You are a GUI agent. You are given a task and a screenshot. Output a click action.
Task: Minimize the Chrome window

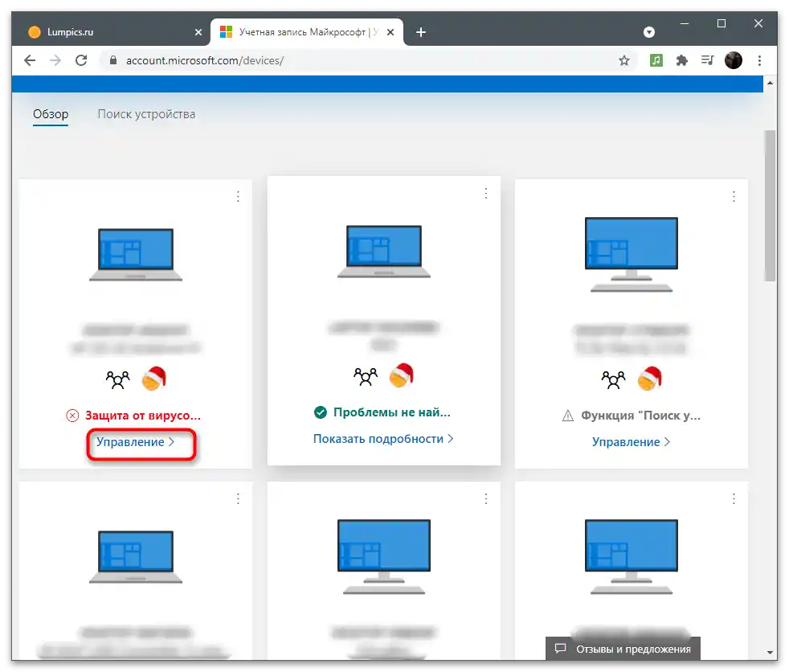coord(685,23)
